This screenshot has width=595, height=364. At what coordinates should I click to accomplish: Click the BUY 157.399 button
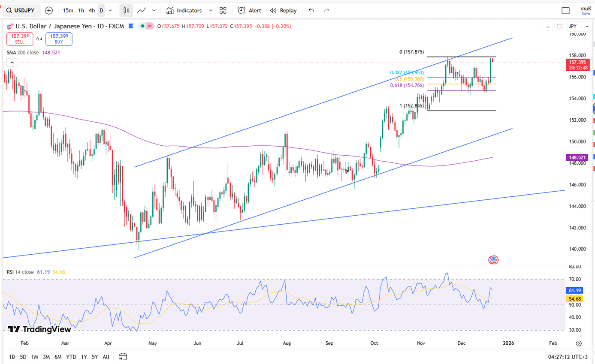59,39
